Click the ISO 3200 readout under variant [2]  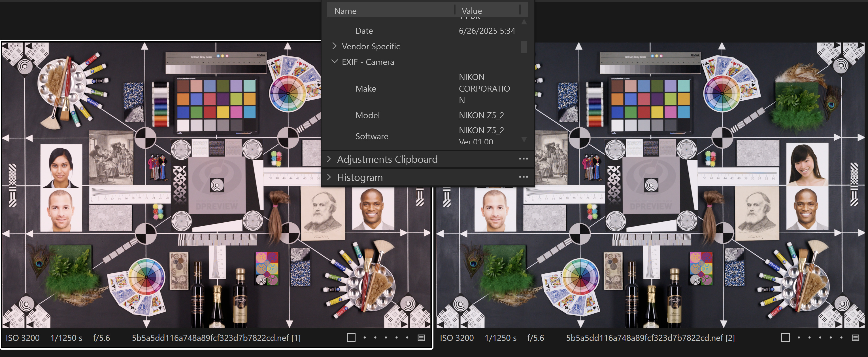click(457, 337)
